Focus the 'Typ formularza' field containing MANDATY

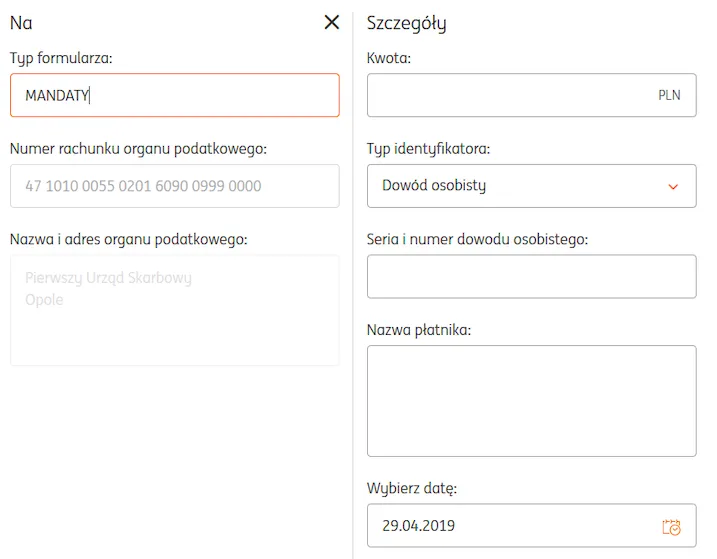(174, 96)
